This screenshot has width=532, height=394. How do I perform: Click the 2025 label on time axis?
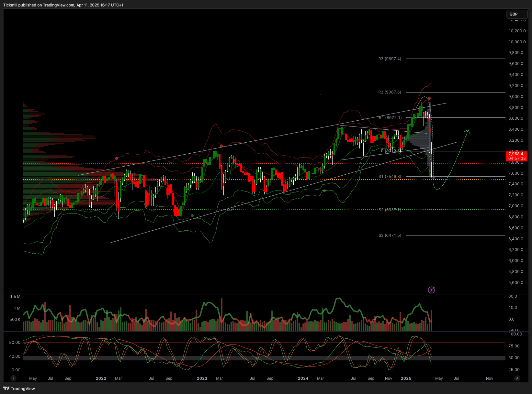click(406, 378)
